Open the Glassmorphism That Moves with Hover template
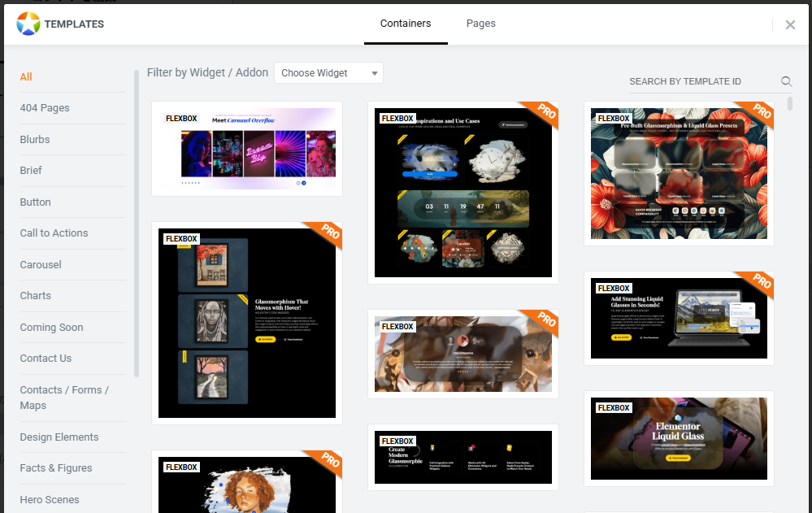812x513 pixels. point(247,324)
